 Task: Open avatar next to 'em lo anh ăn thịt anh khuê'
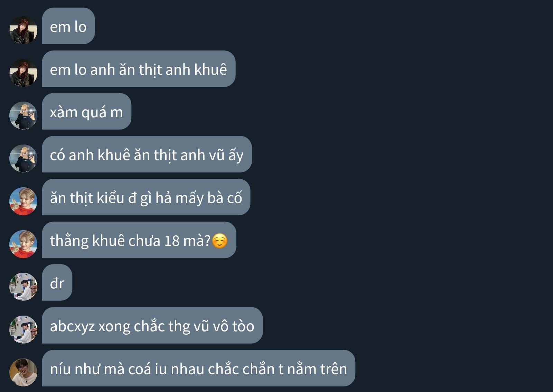click(x=23, y=73)
